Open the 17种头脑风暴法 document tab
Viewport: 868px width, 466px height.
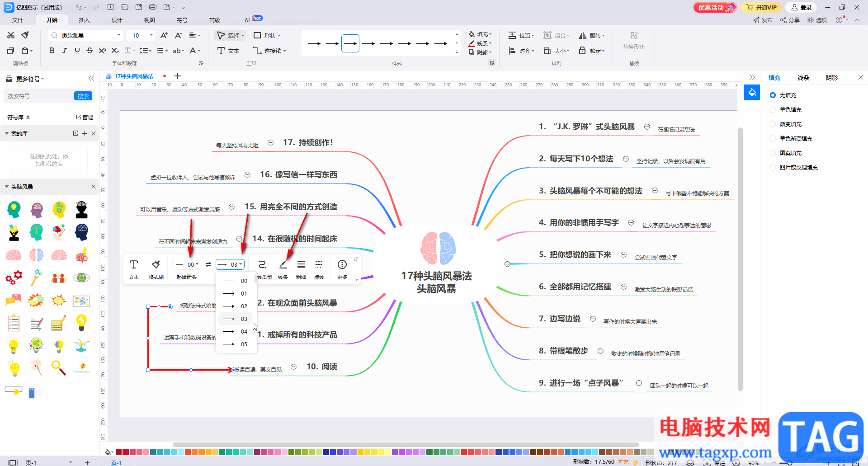pyautogui.click(x=133, y=76)
